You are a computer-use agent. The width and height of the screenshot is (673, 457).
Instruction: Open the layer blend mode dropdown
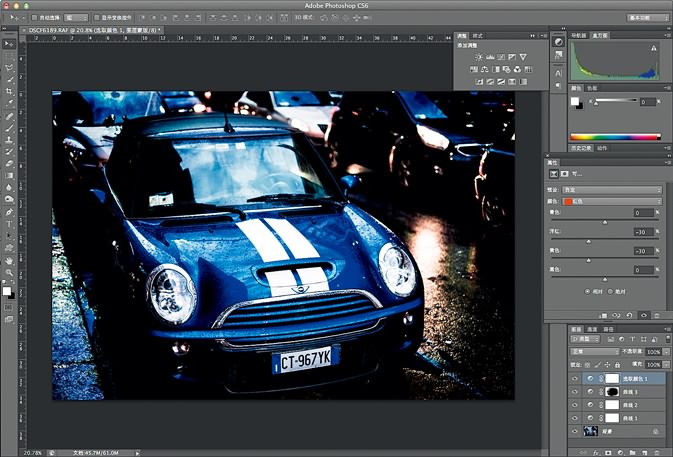pos(594,351)
